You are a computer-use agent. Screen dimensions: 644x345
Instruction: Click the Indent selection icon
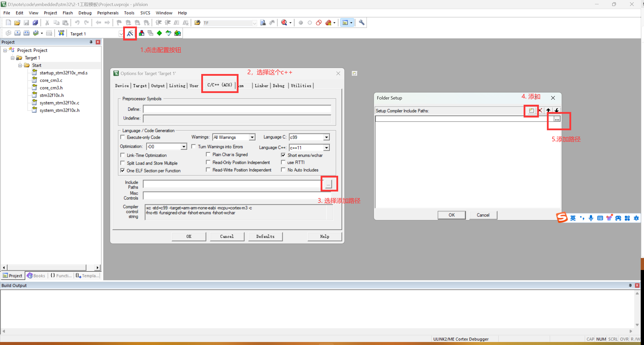[158, 23]
